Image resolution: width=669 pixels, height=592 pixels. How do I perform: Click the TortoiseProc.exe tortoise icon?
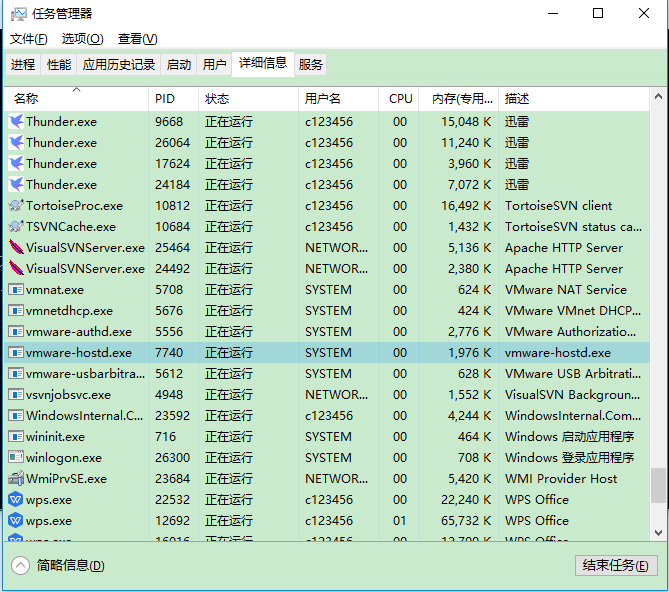pyautogui.click(x=16, y=206)
